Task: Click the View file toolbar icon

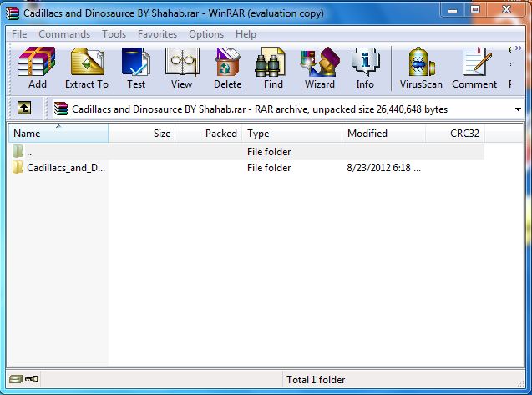Action: [x=182, y=62]
